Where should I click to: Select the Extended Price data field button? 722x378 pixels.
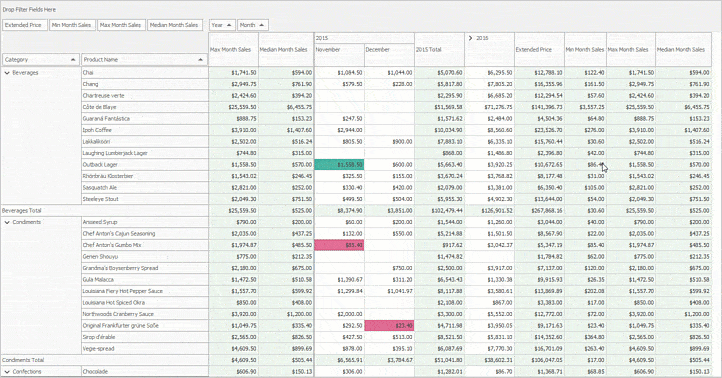(x=24, y=25)
